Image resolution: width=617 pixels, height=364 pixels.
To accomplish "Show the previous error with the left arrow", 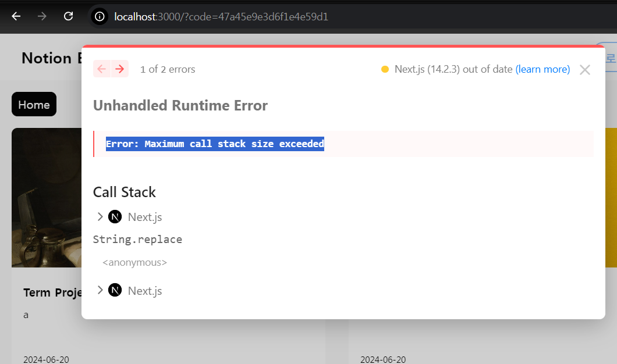I will (x=102, y=69).
